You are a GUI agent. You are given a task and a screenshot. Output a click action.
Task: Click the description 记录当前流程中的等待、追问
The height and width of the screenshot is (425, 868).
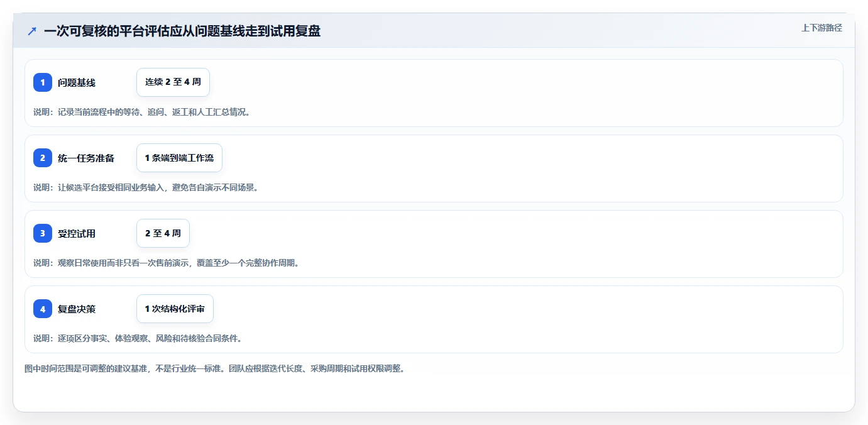click(142, 112)
